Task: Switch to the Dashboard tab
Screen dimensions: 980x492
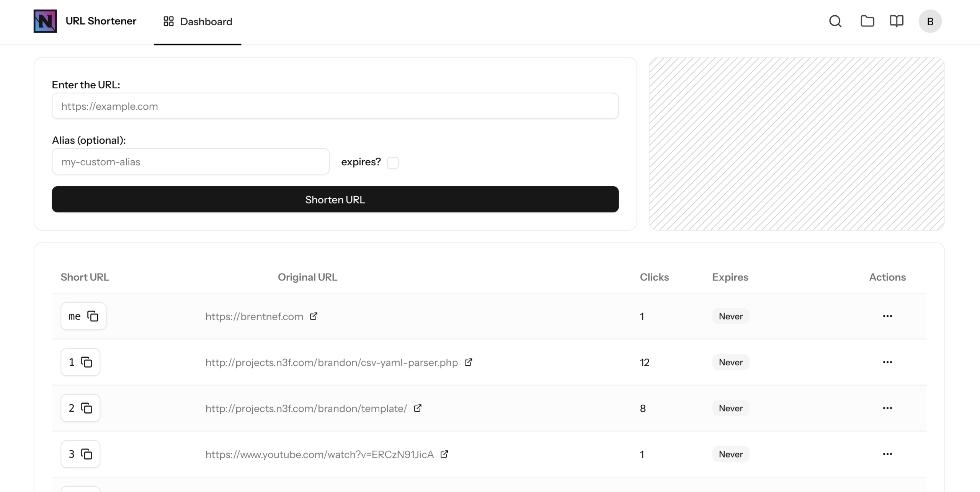Action: click(206, 21)
